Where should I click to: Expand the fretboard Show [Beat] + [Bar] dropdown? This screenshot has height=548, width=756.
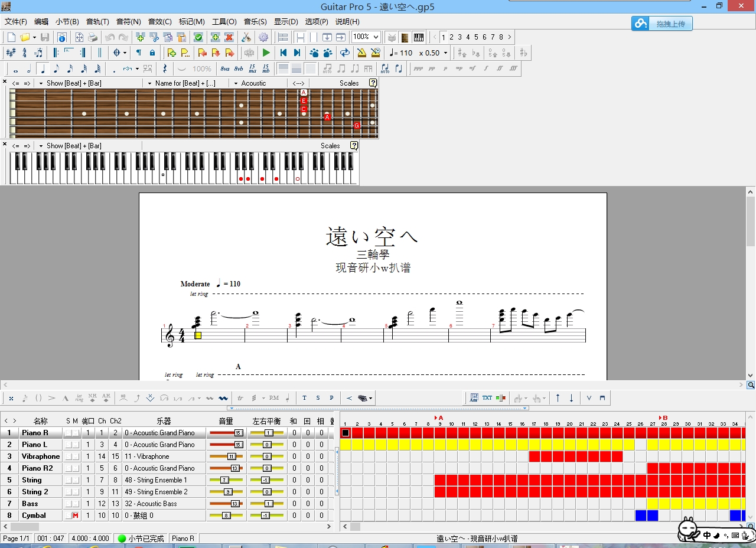[x=41, y=83]
